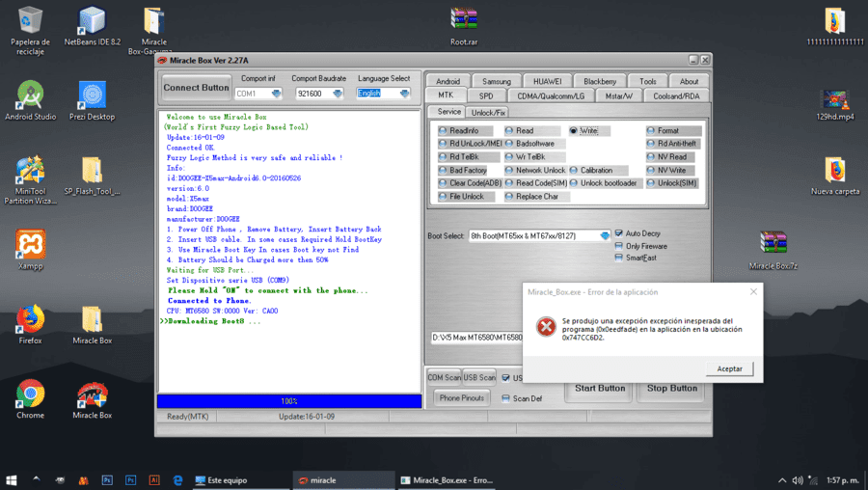Select SP_Flash_Tool folder icon
The height and width of the screenshot is (490, 868).
pos(92,176)
